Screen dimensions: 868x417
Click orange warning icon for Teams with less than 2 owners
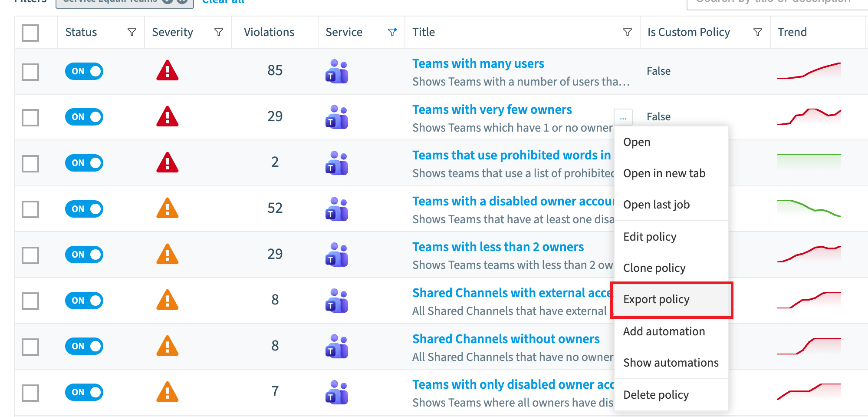click(x=168, y=254)
